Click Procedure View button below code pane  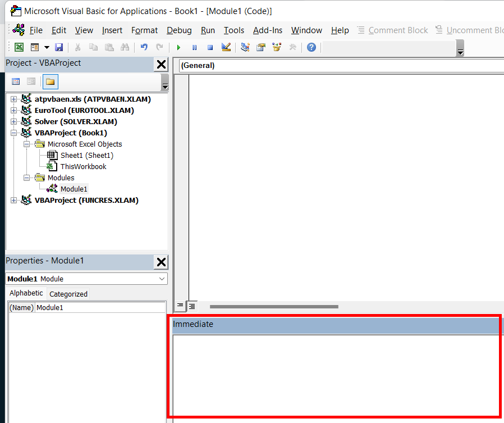(180, 306)
